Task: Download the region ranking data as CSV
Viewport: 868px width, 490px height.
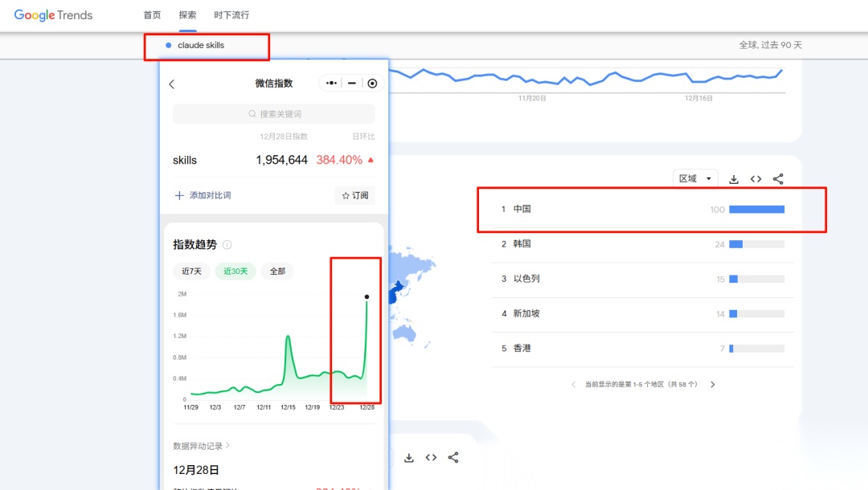Action: 734,178
